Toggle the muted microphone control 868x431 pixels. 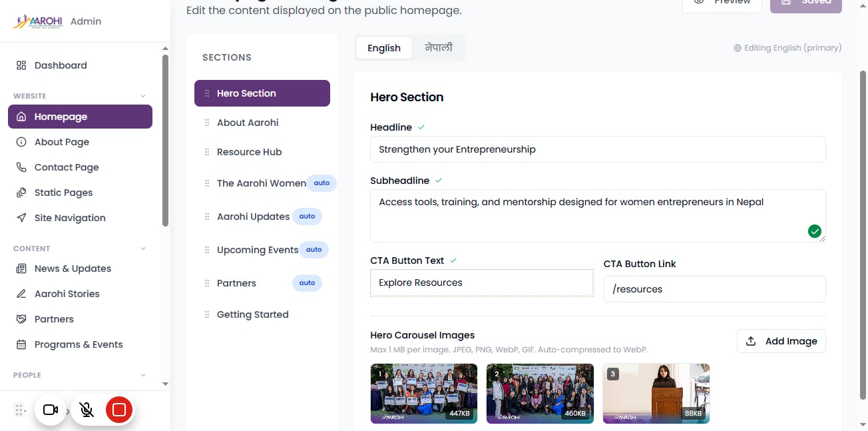[x=87, y=410]
